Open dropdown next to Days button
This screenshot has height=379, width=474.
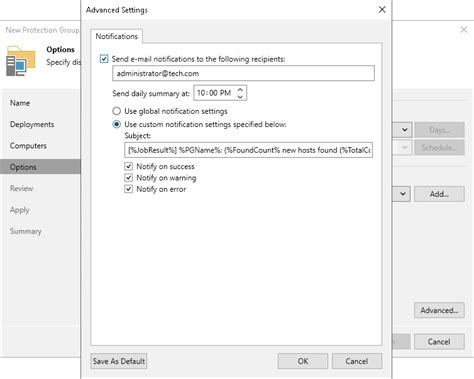click(x=404, y=130)
